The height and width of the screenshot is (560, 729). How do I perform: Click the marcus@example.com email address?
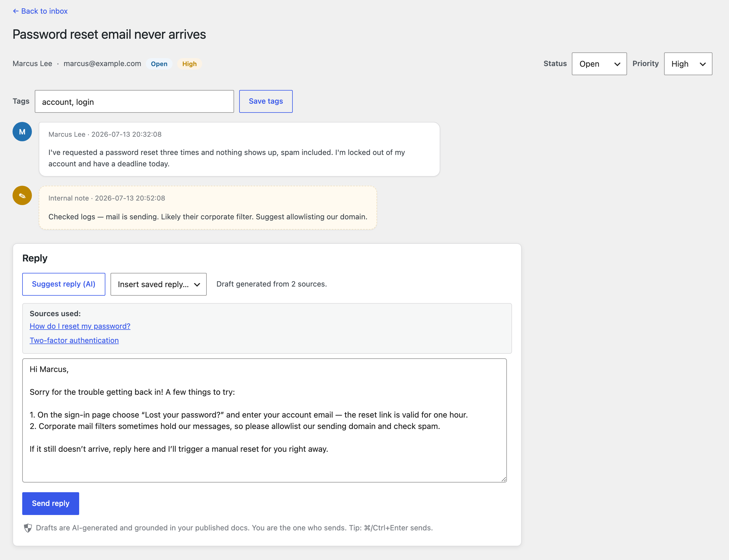point(102,63)
